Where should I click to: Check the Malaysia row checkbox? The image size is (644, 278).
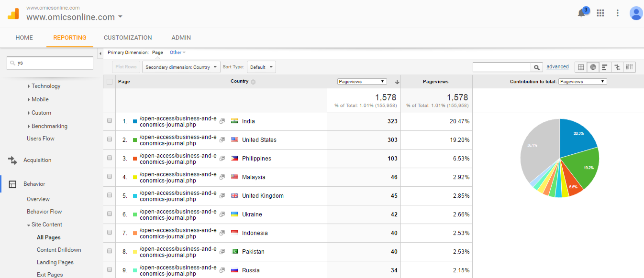[x=110, y=177]
